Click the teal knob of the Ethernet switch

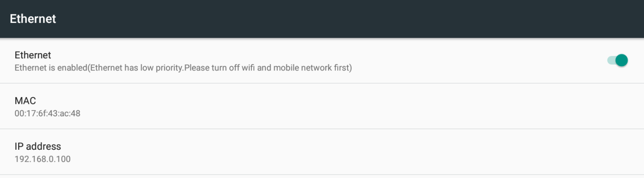[x=621, y=60]
